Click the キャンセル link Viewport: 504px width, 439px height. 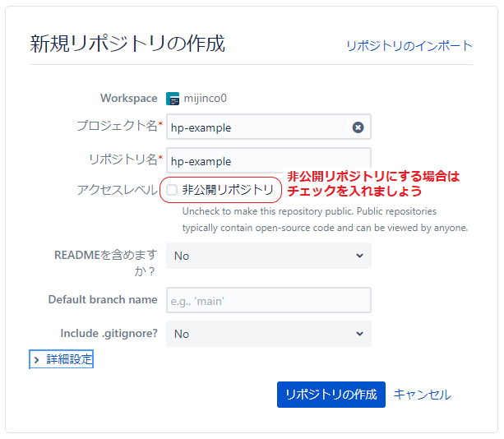pos(422,395)
